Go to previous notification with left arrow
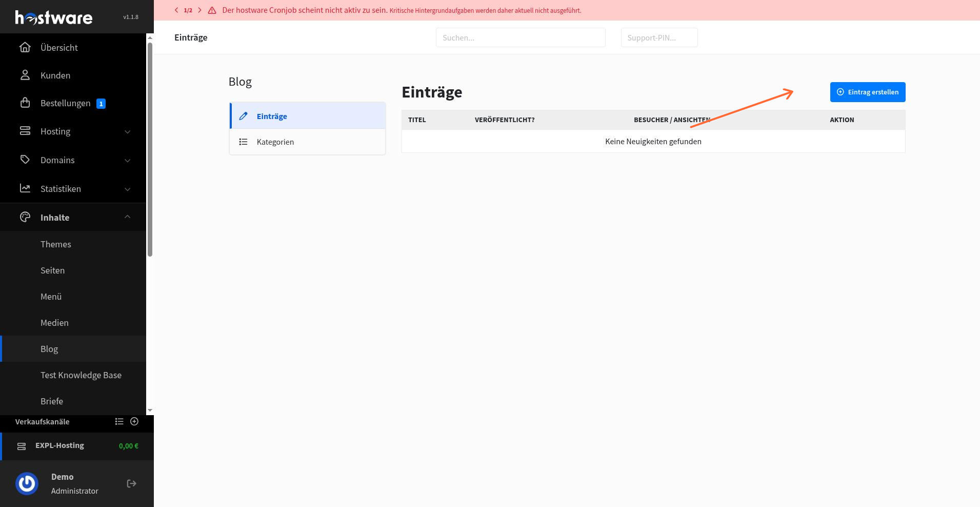 pos(176,10)
